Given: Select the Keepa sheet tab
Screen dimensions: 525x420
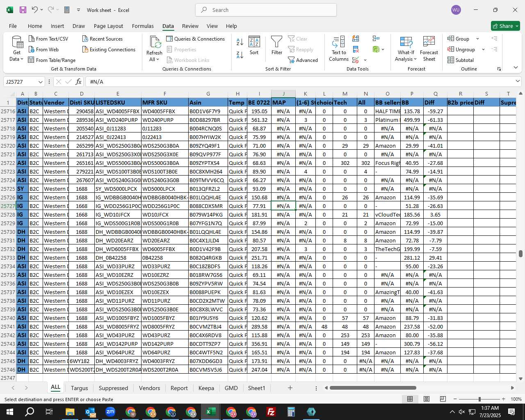Looking at the screenshot, I should pos(206,388).
